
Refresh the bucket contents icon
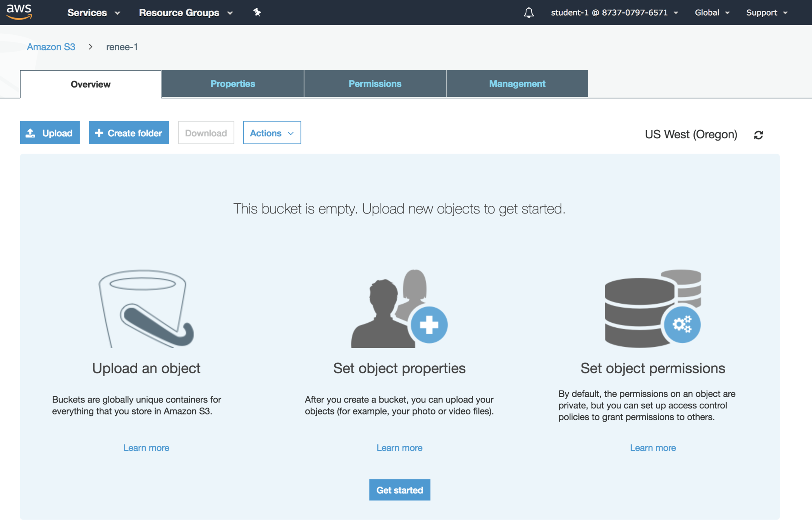(758, 135)
